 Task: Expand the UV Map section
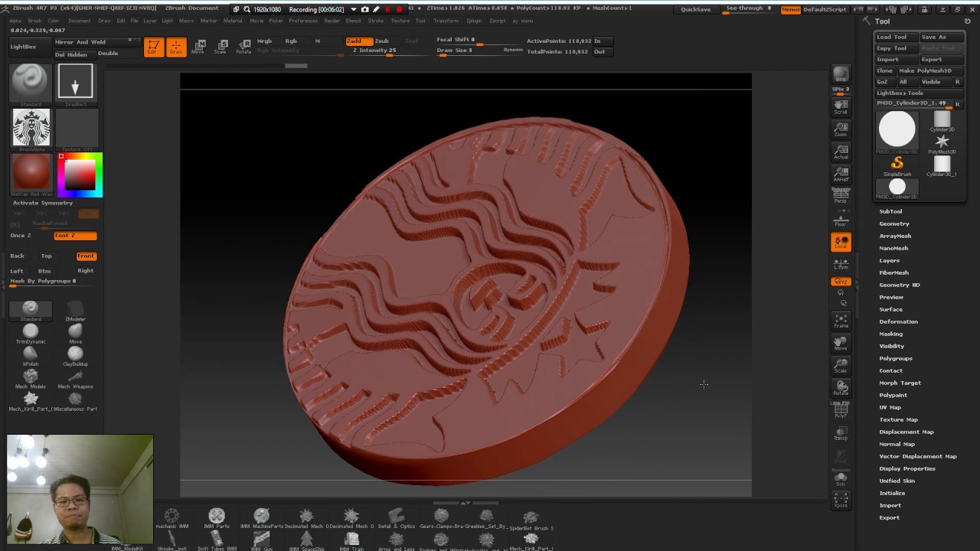890,407
